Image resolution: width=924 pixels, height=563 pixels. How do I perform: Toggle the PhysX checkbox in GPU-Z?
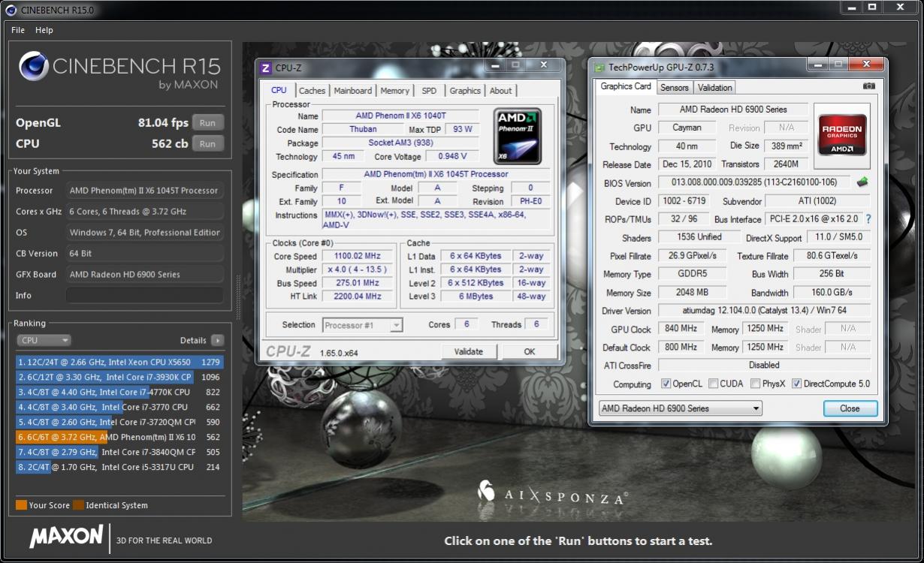(x=755, y=384)
